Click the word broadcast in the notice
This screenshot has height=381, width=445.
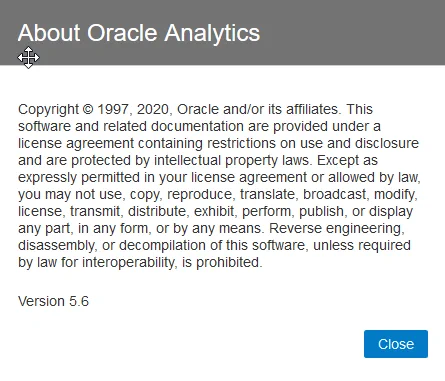336,194
